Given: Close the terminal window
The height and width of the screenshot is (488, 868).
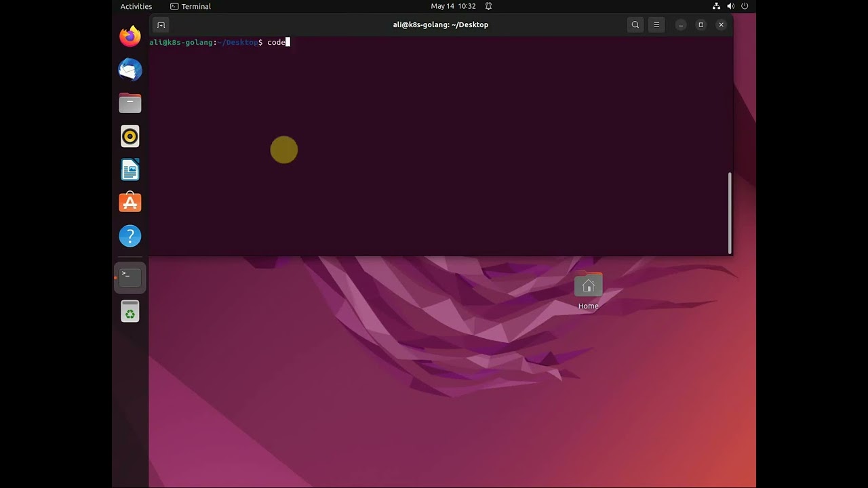Looking at the screenshot, I should (x=721, y=25).
